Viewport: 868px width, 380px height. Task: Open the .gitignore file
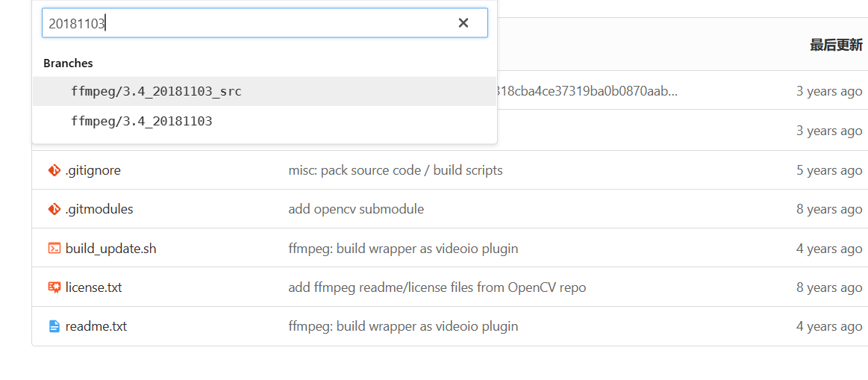tap(93, 170)
